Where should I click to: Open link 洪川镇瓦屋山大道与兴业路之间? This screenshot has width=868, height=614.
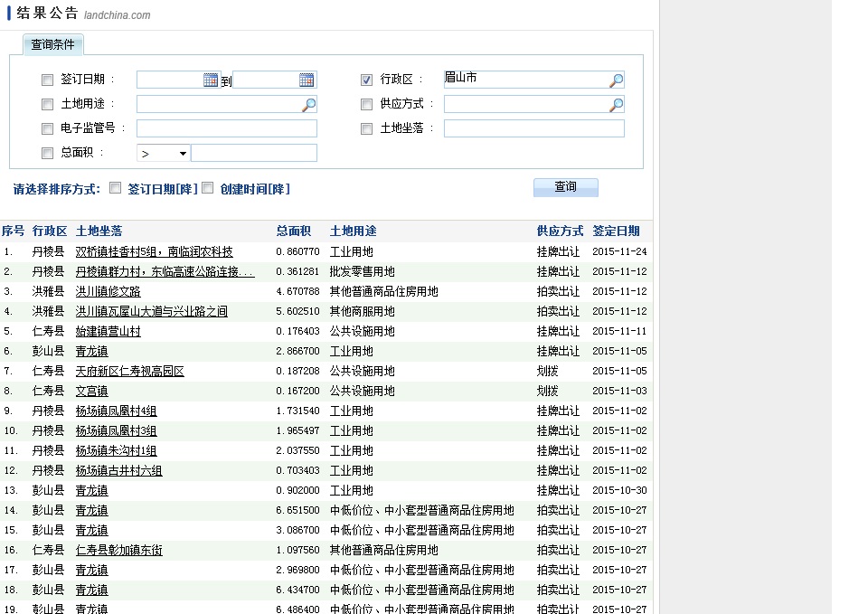pyautogui.click(x=151, y=312)
